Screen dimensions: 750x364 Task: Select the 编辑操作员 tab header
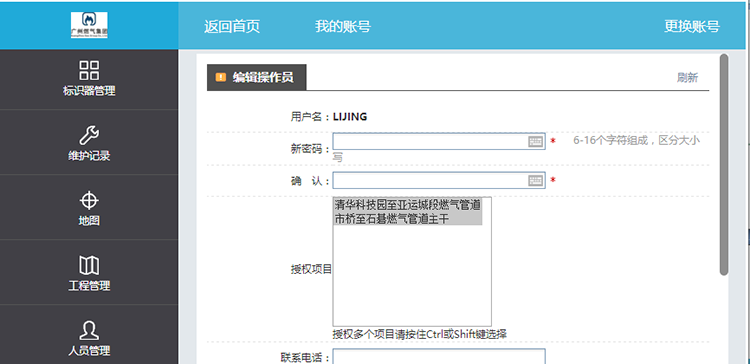point(256,77)
